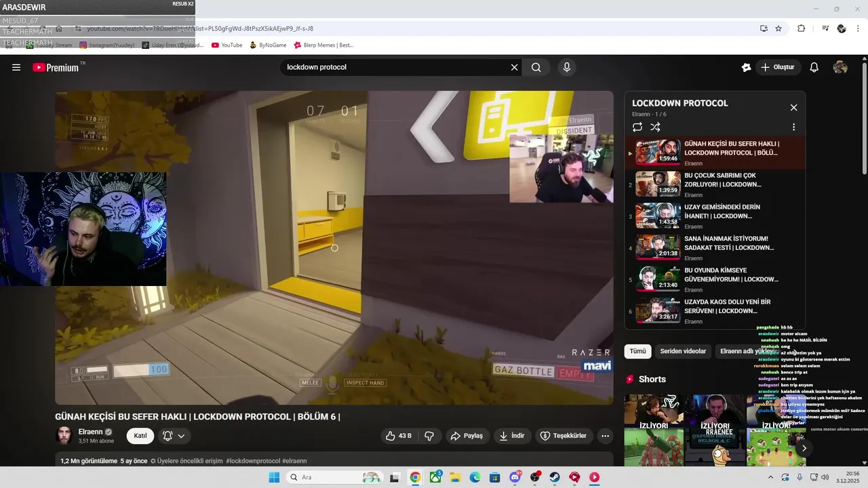
Task: Select the Tümü filter chip
Action: tap(638, 351)
